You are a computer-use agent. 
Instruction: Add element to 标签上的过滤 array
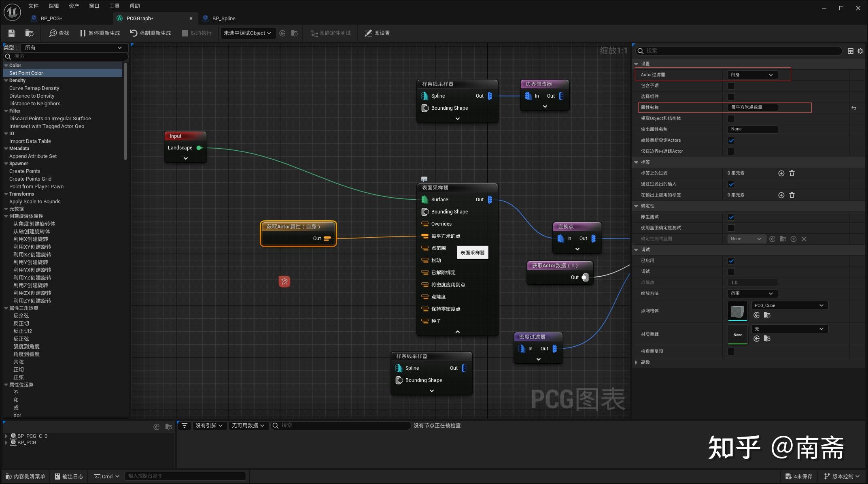click(781, 173)
